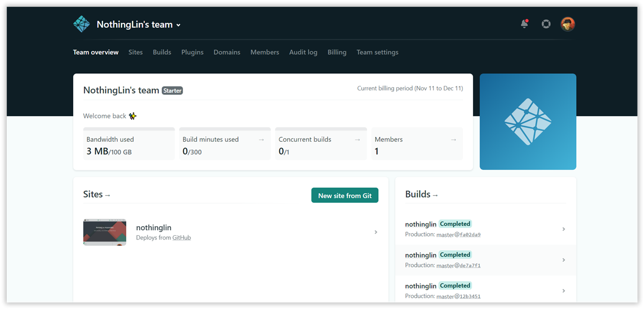Open the user avatar menu
Image resolution: width=644 pixels, height=309 pixels.
[568, 24]
